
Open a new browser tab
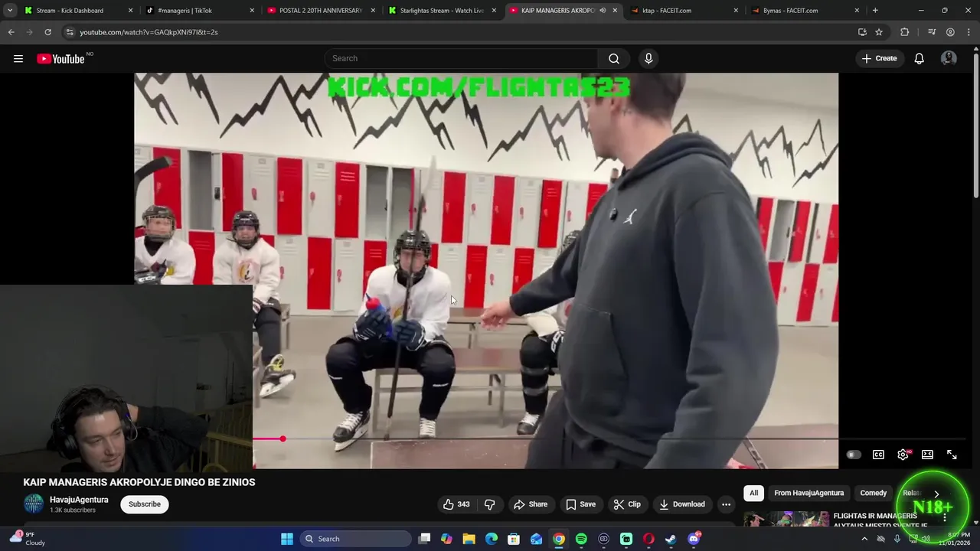875,11
